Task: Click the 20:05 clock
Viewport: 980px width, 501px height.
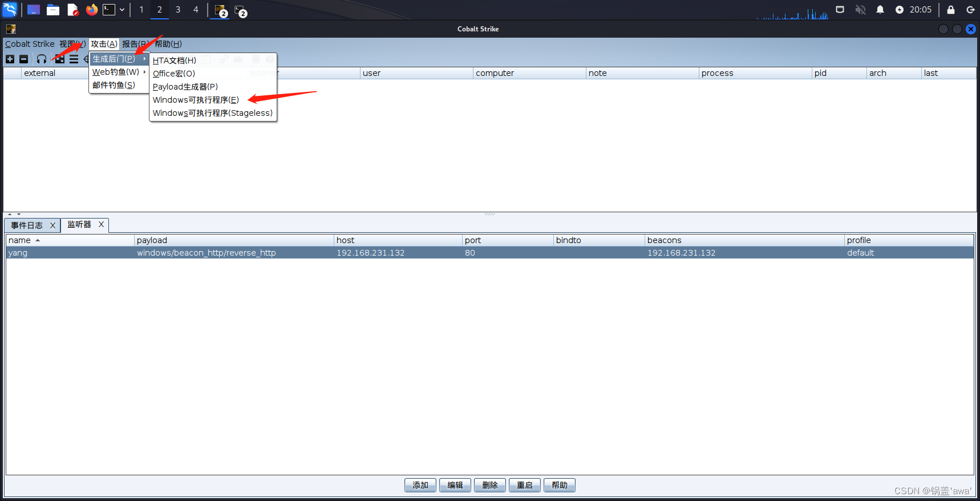Action: pos(921,10)
